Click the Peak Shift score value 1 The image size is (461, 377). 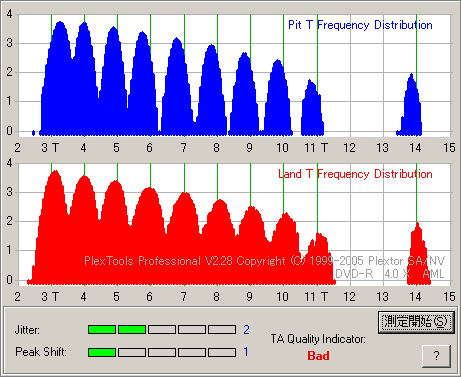pos(246,352)
